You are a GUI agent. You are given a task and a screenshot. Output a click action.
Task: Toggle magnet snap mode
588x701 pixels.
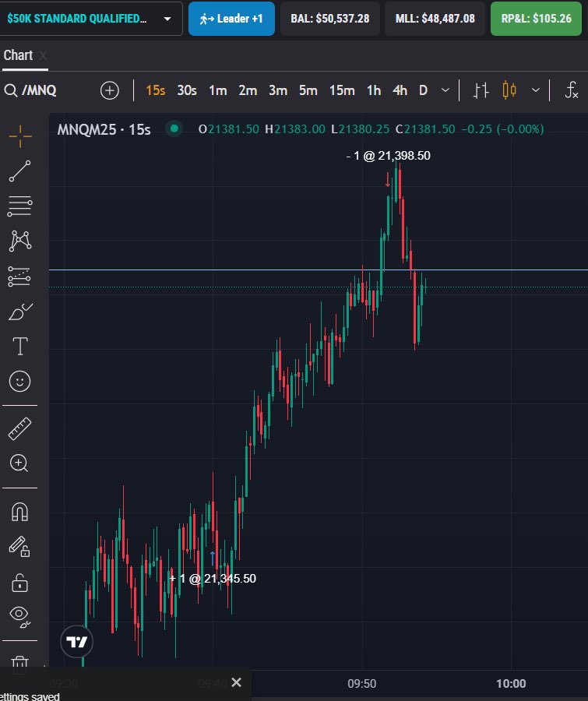tap(20, 512)
